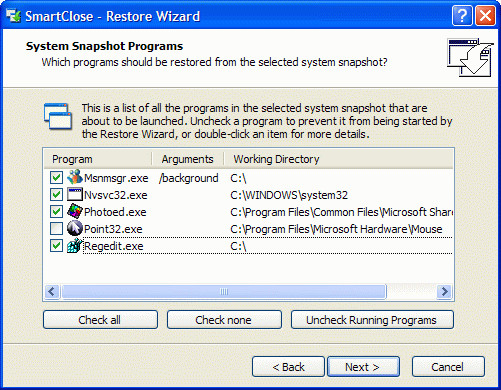Image resolution: width=501 pixels, height=390 pixels.
Task: Select the Photoed.exe row name
Action: (x=115, y=212)
